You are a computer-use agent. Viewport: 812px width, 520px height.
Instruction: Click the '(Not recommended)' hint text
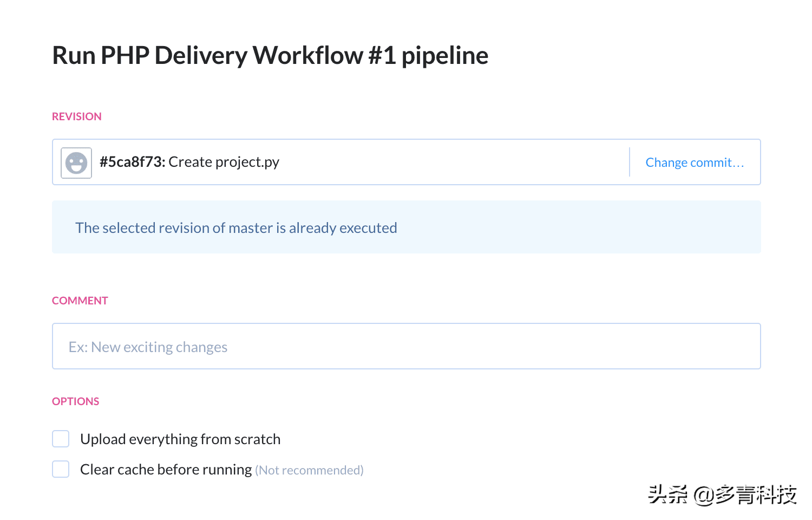click(309, 470)
